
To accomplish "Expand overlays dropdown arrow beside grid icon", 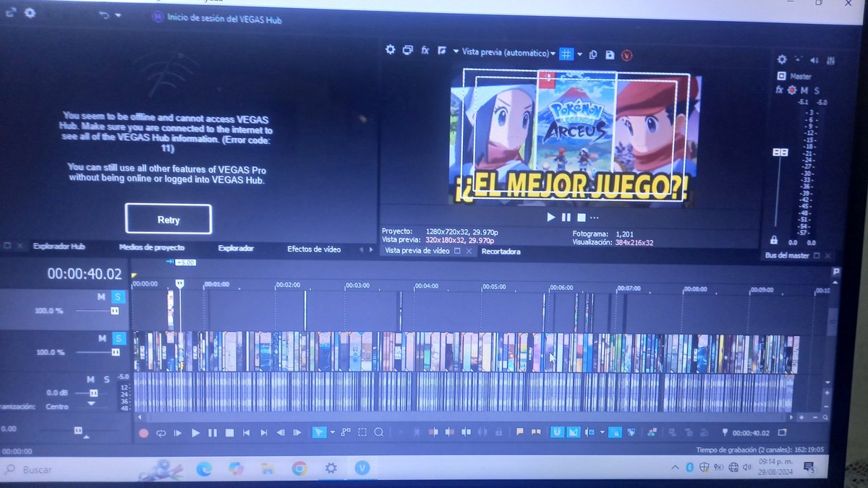I will [579, 54].
